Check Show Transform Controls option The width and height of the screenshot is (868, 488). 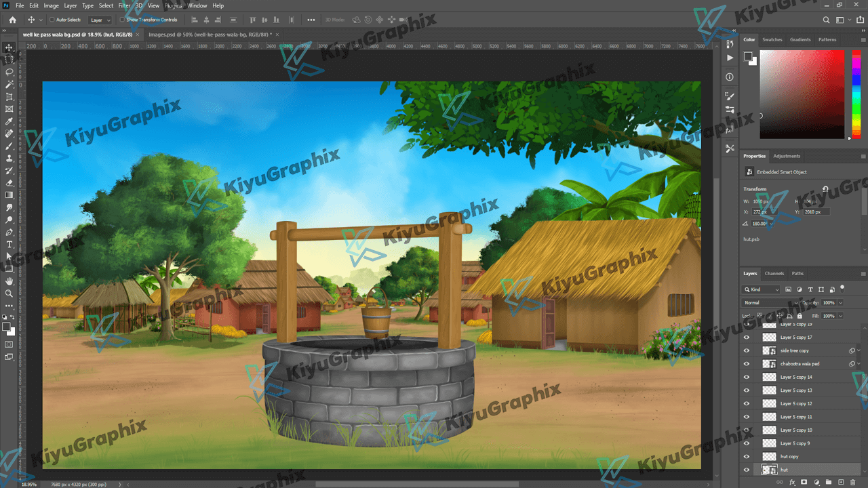click(x=123, y=20)
